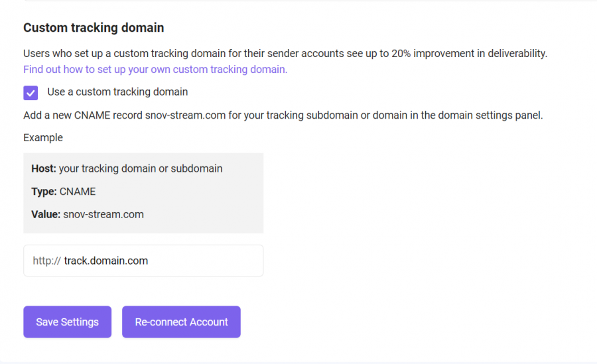The image size is (597, 364).
Task: Click the CNAME type value in the example
Action: tap(78, 192)
